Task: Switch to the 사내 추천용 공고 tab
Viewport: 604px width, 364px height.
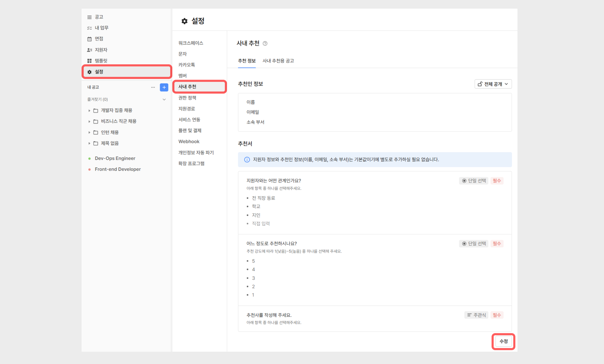Action: click(x=278, y=61)
